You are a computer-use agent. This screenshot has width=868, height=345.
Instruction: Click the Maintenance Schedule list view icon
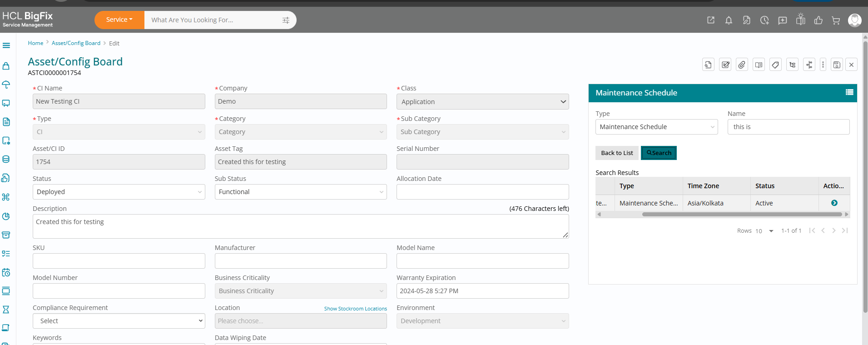849,92
